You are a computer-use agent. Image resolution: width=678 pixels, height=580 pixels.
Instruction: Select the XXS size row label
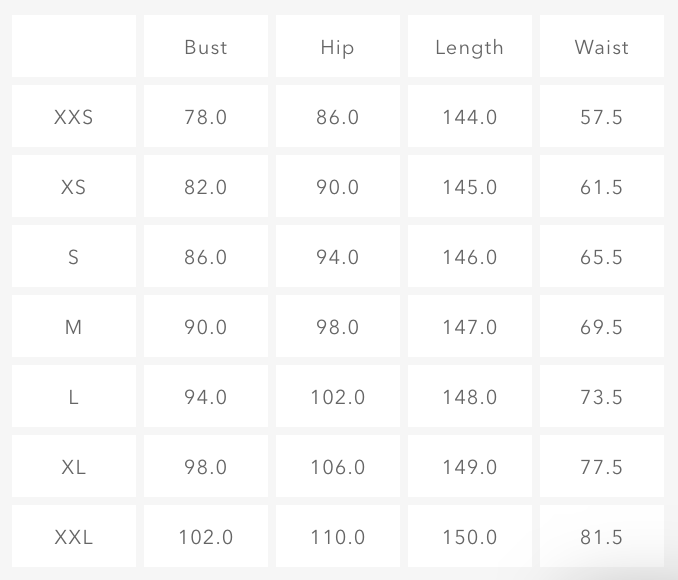(74, 117)
